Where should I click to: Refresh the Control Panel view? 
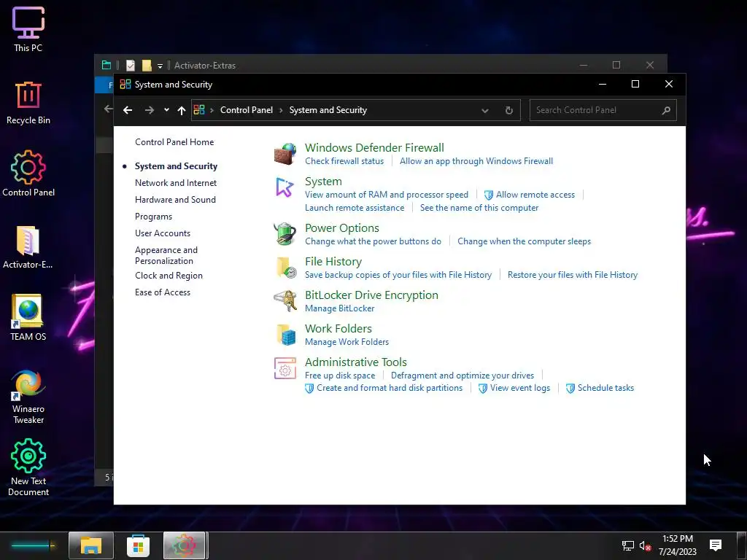[x=508, y=110]
